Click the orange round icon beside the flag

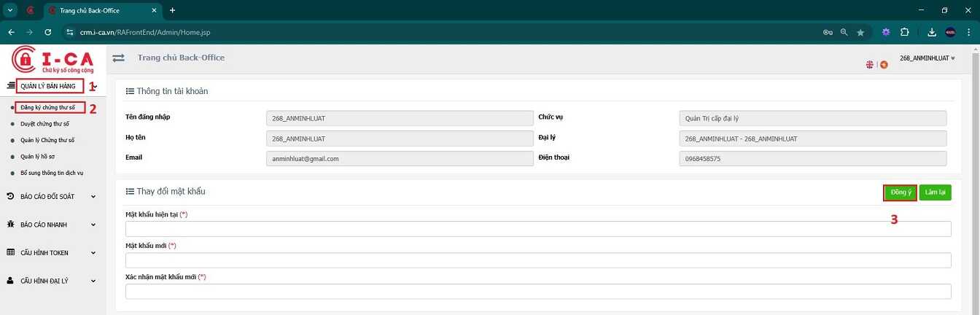coord(884,65)
